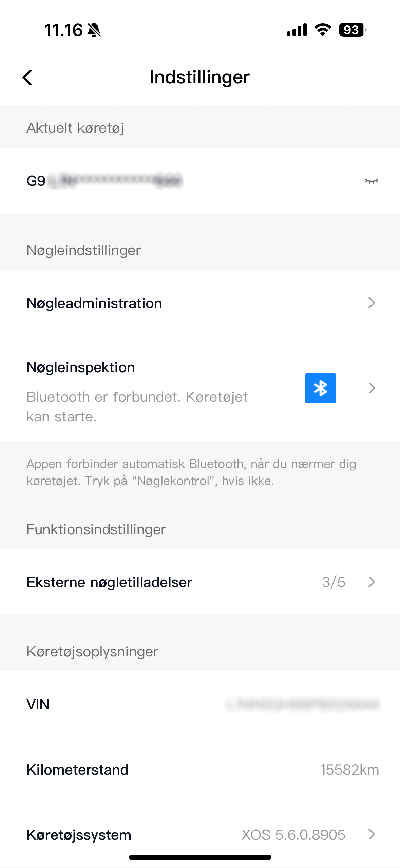Screen dimensions: 400x868
Task: Tap the XOS 5.6.0.8905 version text
Action: tap(293, 835)
